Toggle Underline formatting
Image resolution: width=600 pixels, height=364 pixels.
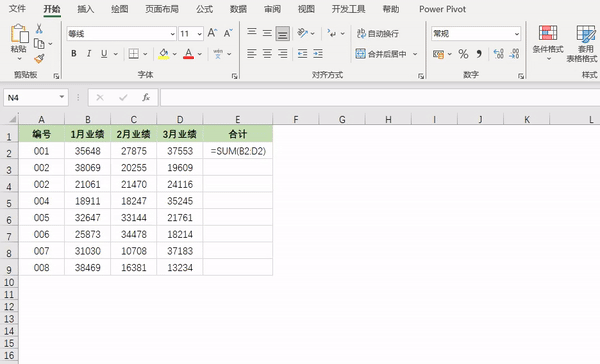click(x=104, y=54)
